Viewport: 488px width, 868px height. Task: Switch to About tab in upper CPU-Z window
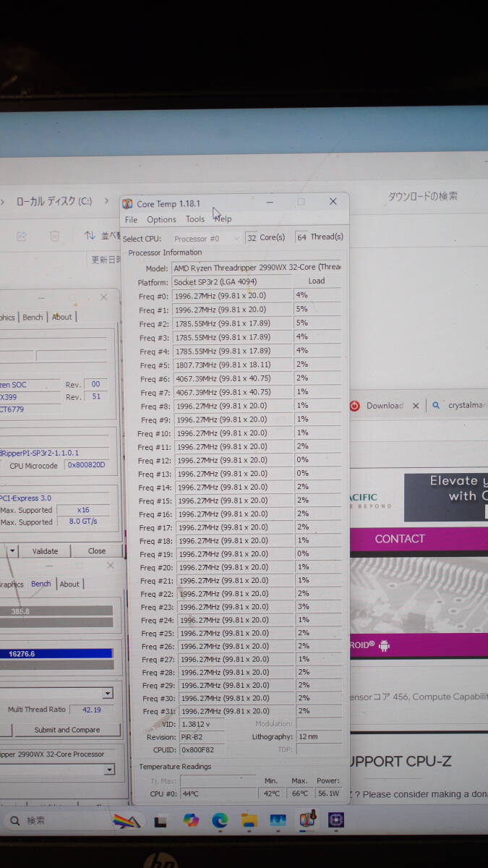62,317
